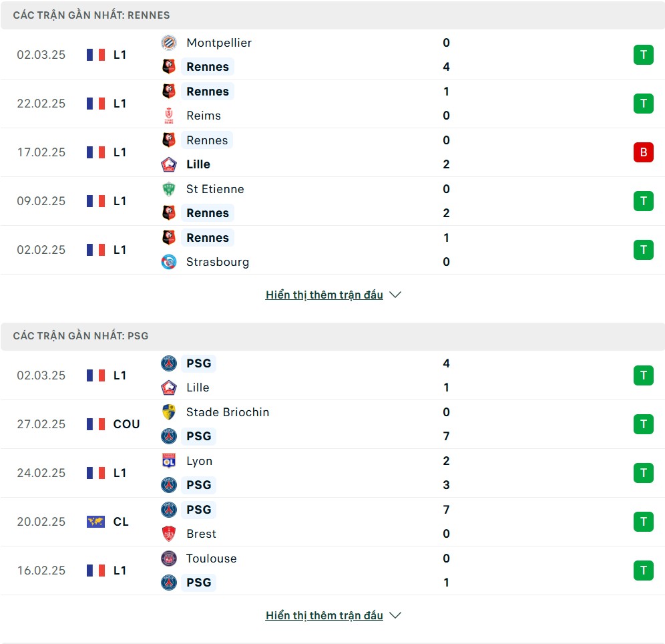Click Lille team name in PSG section

point(198,387)
